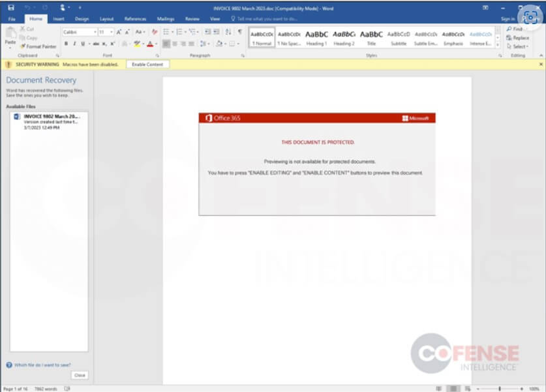This screenshot has height=392, width=546.
Task: Click the Replace icon in Editing group
Action: click(509, 38)
